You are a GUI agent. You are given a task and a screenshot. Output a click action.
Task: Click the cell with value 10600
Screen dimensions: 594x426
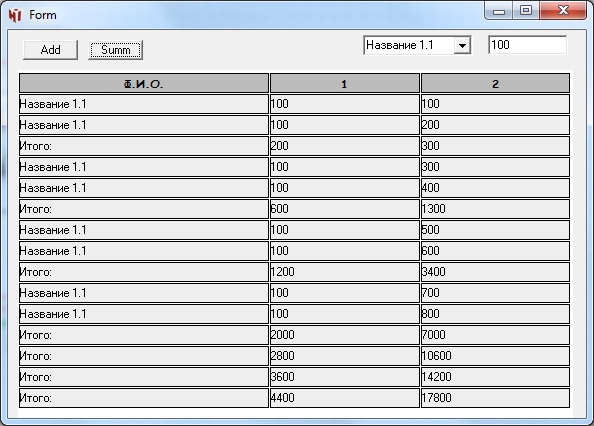496,356
